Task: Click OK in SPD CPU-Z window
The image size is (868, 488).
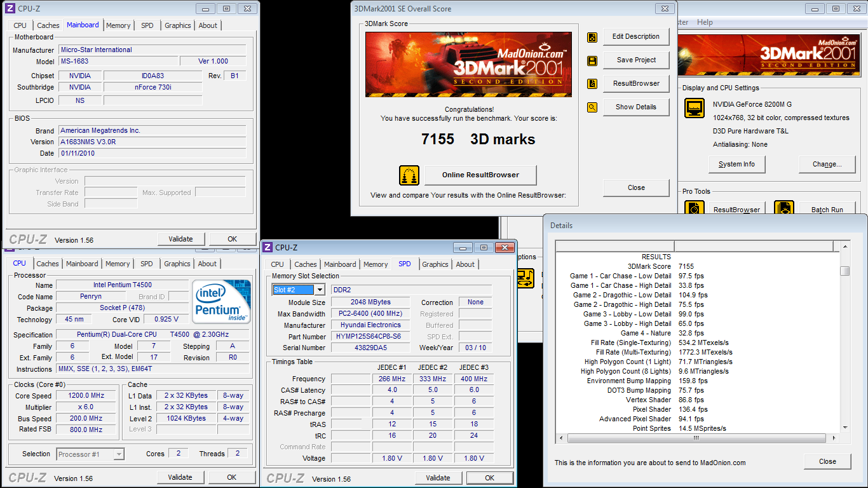Action: pyautogui.click(x=489, y=478)
